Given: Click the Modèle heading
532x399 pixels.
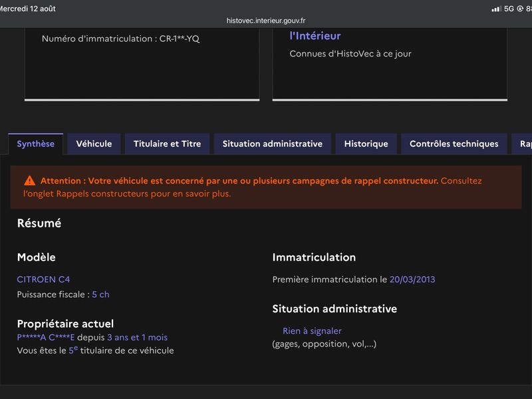Looking at the screenshot, I should point(37,257).
